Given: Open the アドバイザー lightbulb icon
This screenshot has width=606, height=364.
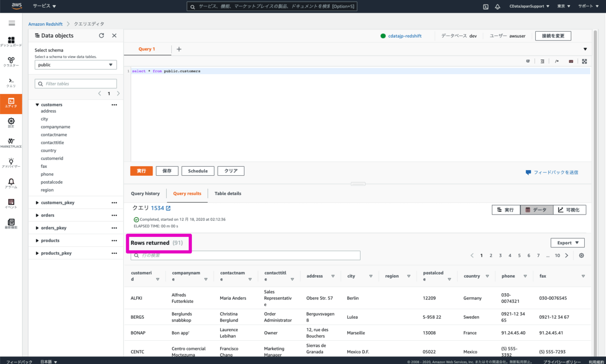Looking at the screenshot, I should point(11,163).
